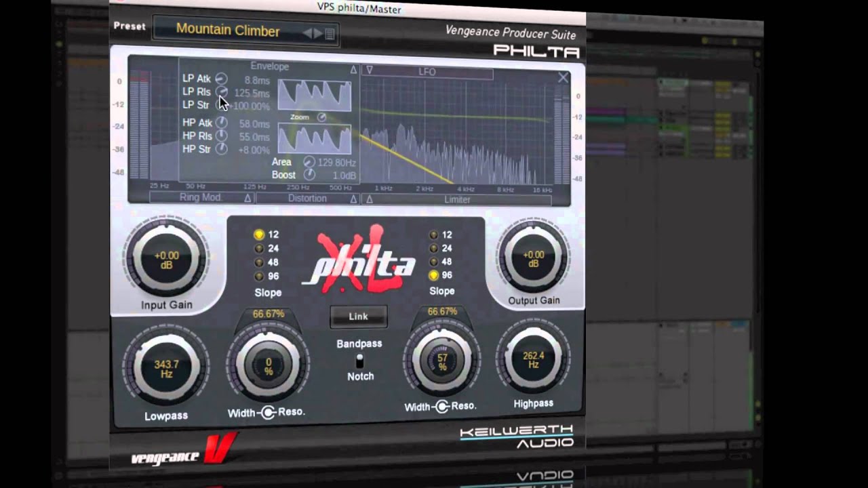Screen dimensions: 868x488
Task: Click LP Rls value 125.5ms
Action: pos(252,93)
